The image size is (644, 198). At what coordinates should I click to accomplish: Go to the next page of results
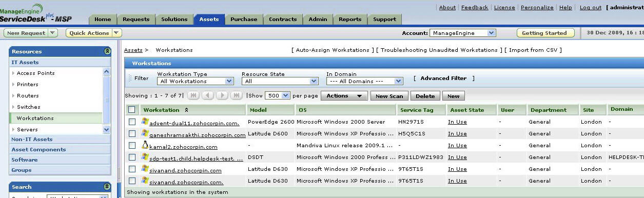pyautogui.click(x=222, y=95)
